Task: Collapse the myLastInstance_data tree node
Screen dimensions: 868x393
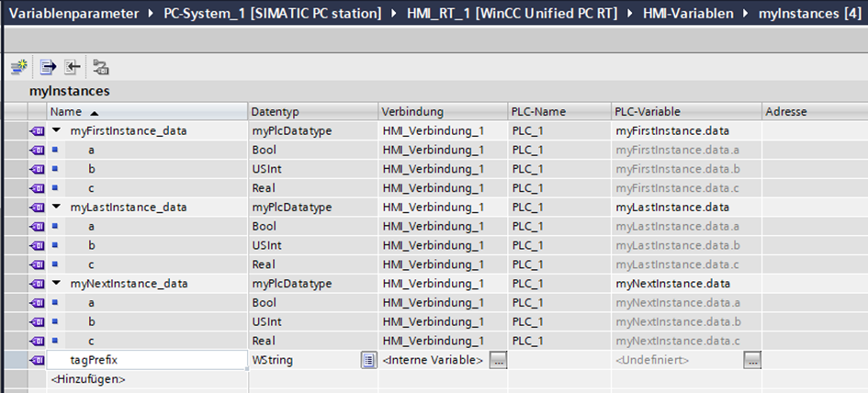Action: pos(57,208)
